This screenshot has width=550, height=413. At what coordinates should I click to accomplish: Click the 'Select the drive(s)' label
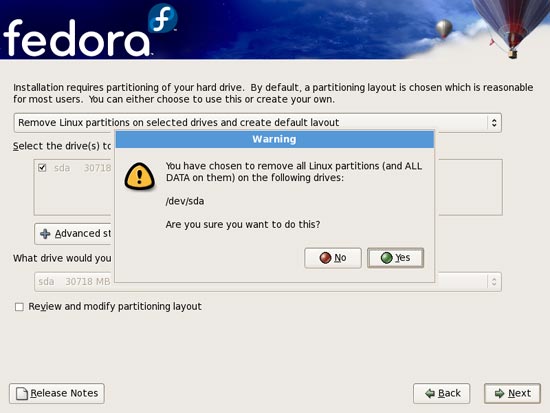pos(62,146)
